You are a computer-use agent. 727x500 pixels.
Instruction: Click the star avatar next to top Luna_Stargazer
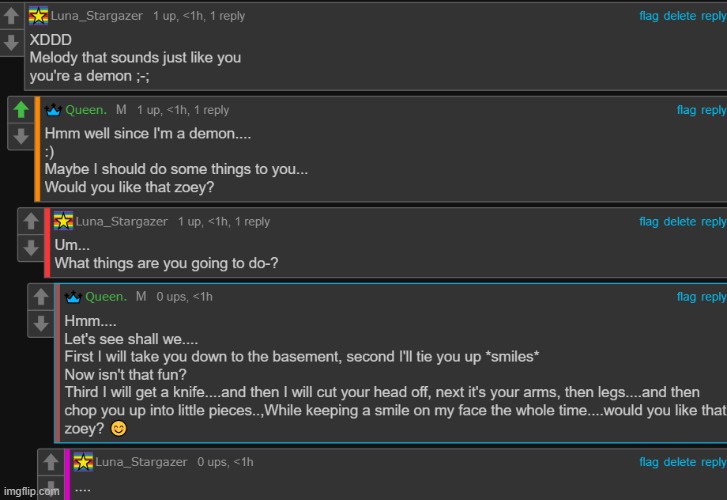click(x=38, y=16)
